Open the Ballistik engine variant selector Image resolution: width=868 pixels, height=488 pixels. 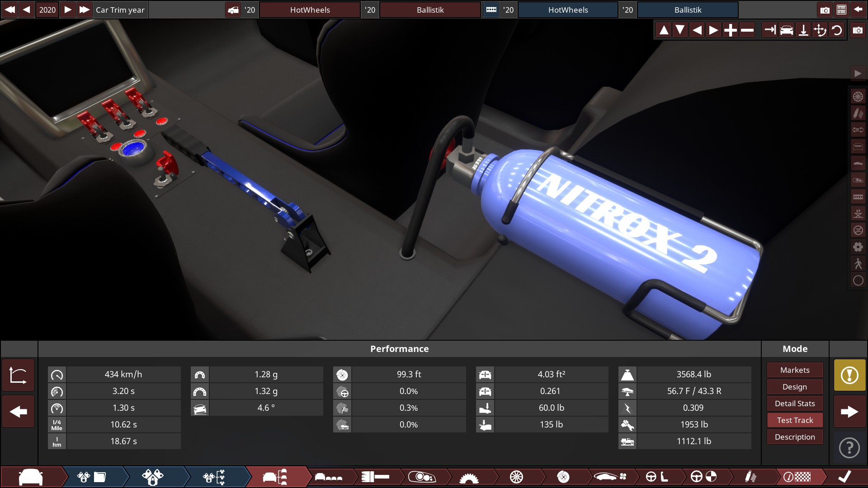(688, 10)
